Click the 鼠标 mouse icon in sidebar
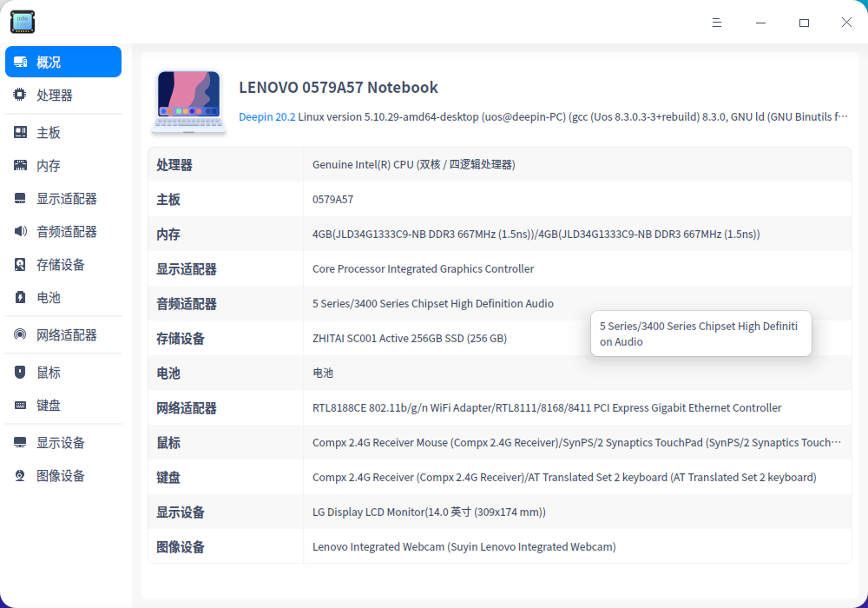Viewport: 868px width, 608px height. 20,372
